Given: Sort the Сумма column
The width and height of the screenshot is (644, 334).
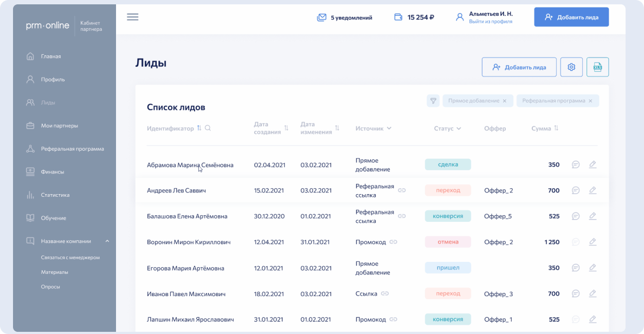Looking at the screenshot, I should pyautogui.click(x=556, y=129).
